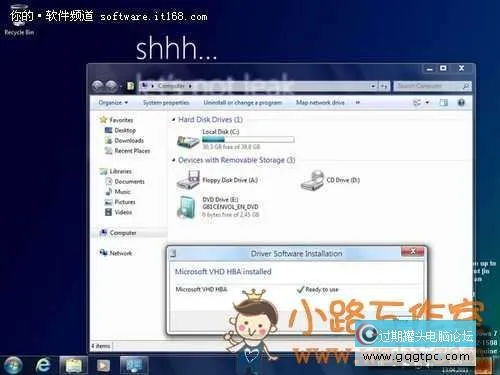Collapse the Hard Disk Drives group

[x=174, y=119]
